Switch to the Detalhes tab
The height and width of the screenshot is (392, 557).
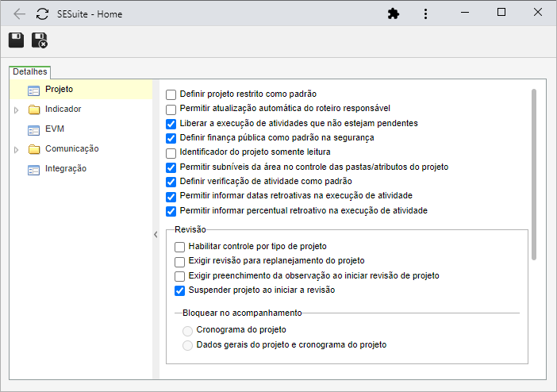point(30,71)
